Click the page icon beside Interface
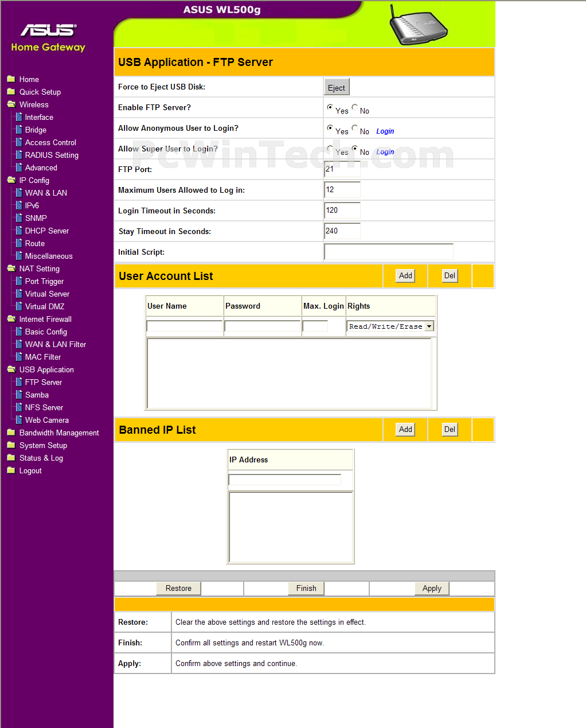The width and height of the screenshot is (586, 728). point(19,117)
